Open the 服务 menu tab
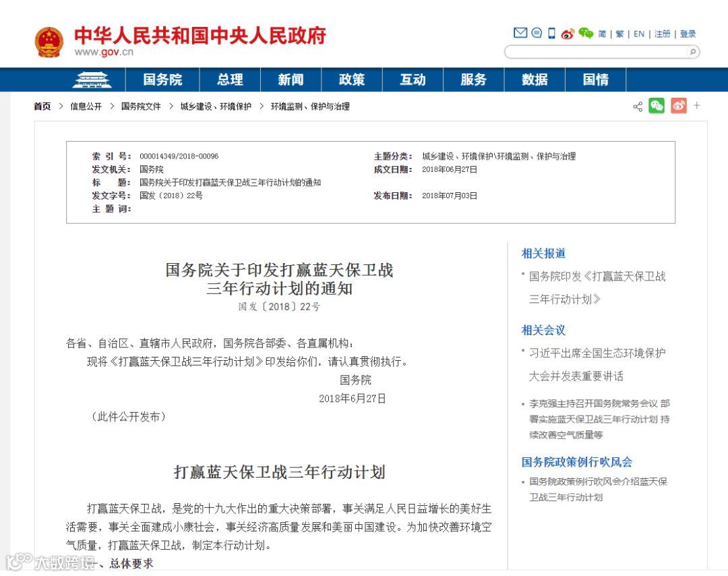The height and width of the screenshot is (576, 728). (x=474, y=80)
